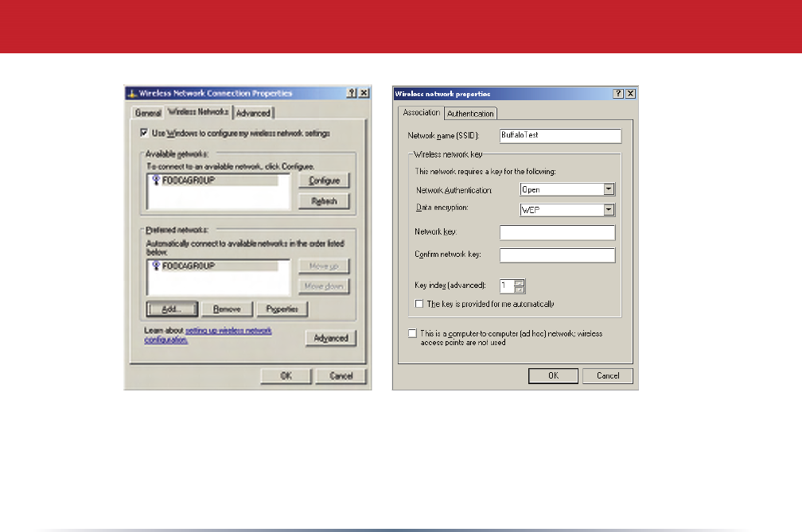Toggle Use Windows to configure wireless settings
The height and width of the screenshot is (532, 802).
[144, 133]
